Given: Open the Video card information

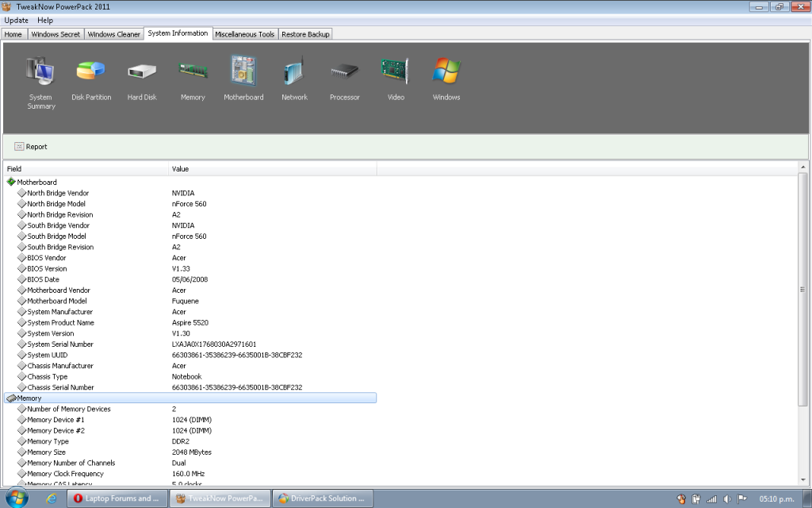Looking at the screenshot, I should (396, 80).
